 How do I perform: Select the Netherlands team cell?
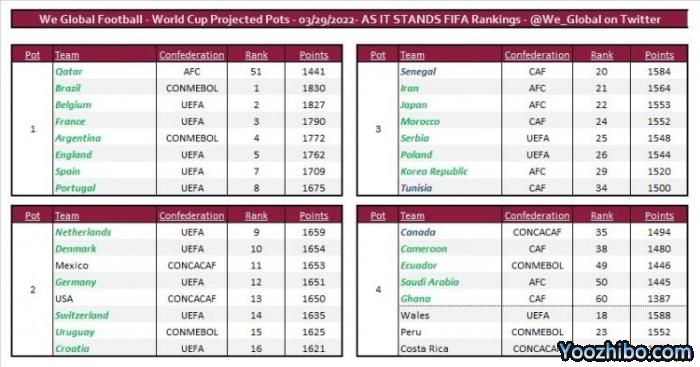click(104, 232)
